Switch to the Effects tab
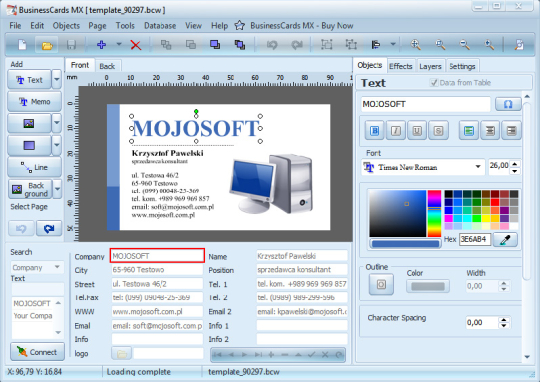Screen dimensions: 540x382 [x=401, y=66]
